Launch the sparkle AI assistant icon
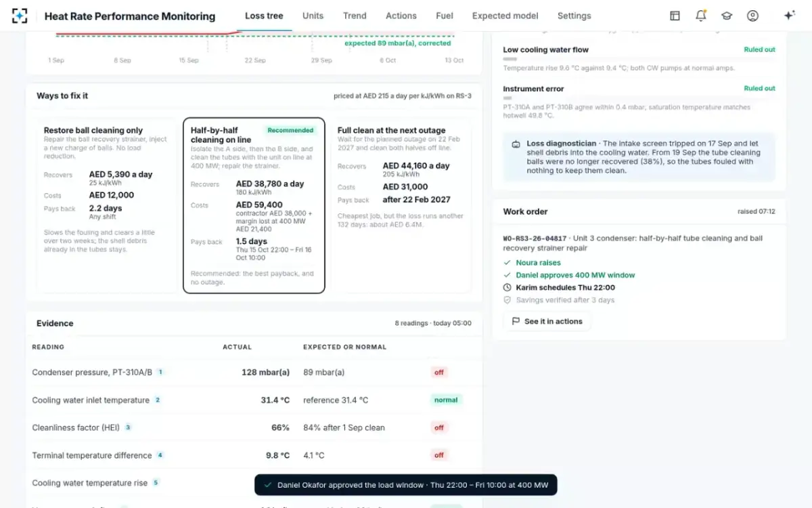This screenshot has width=812, height=508. click(789, 16)
